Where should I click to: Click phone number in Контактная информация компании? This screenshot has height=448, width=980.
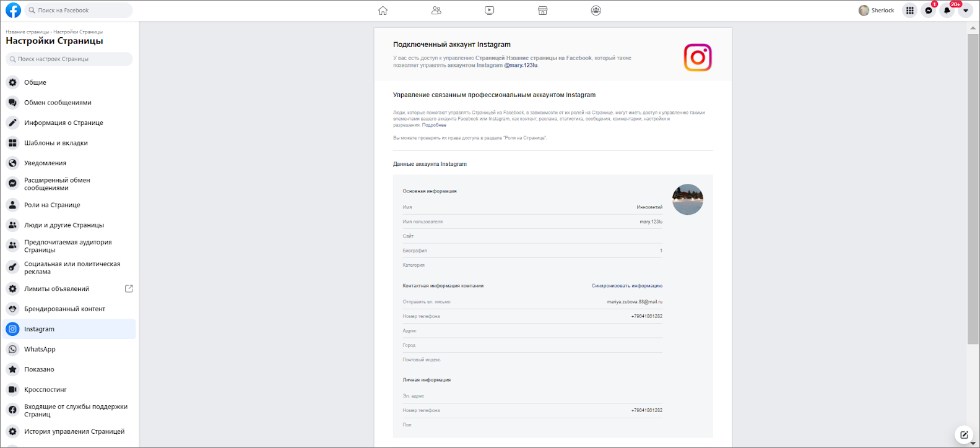(647, 316)
